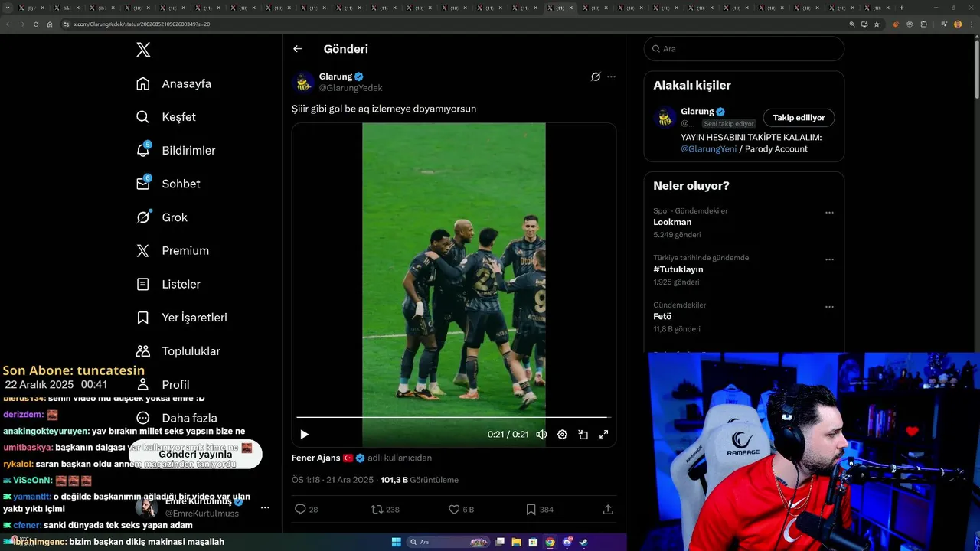The height and width of the screenshot is (551, 980).
Task: Open Topluluklar communities
Action: [178, 351]
